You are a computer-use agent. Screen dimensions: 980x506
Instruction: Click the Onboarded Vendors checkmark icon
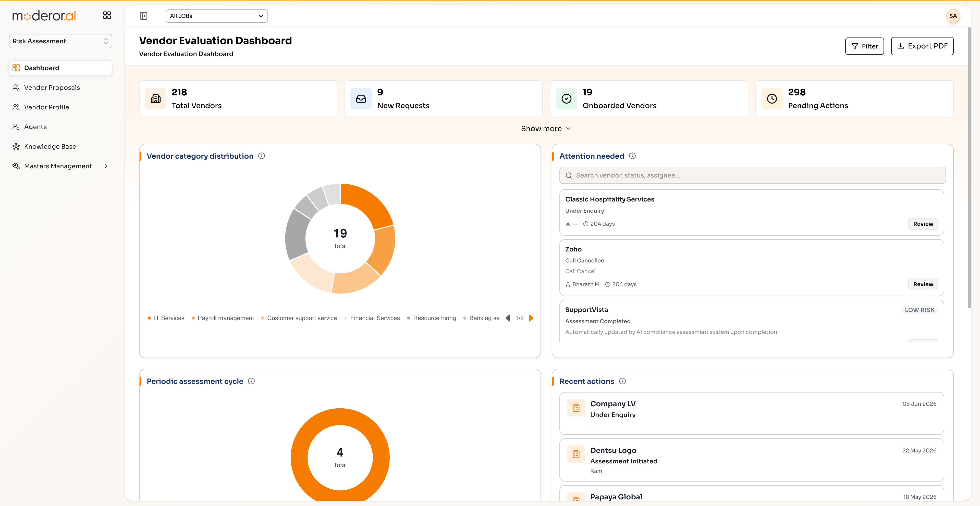click(x=567, y=99)
